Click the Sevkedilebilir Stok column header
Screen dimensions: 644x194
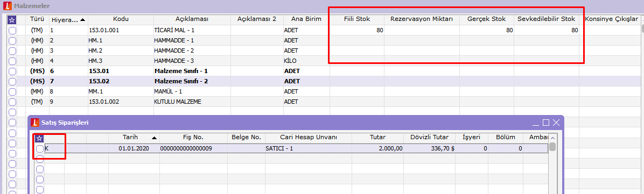pos(546,19)
